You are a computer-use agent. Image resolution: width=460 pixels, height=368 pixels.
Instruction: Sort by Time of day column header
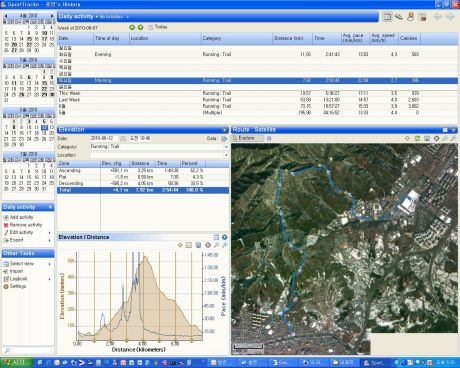point(111,38)
